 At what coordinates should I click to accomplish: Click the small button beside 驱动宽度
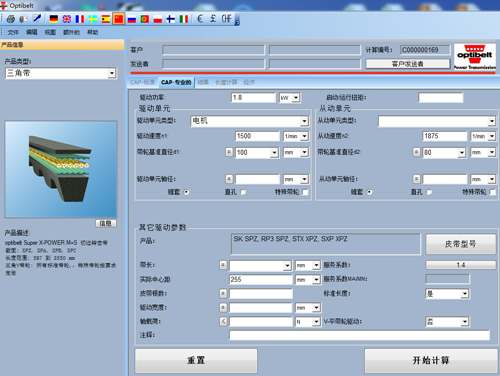click(223, 307)
